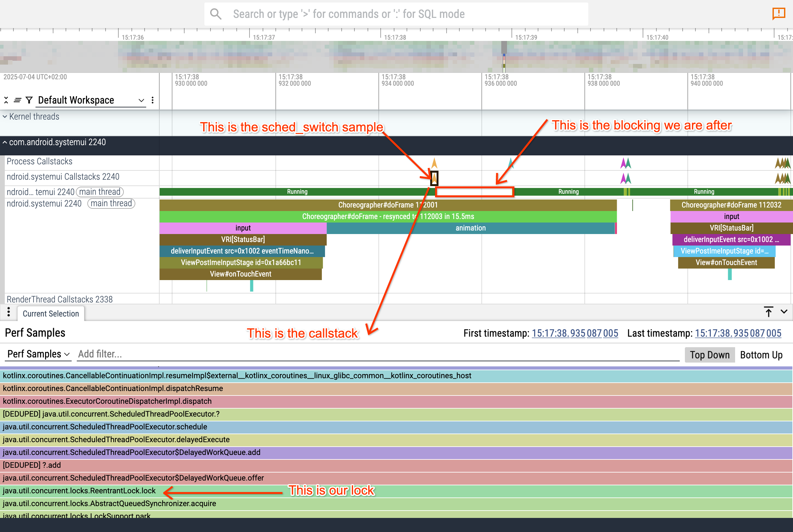This screenshot has width=793, height=532.
Task: Collapse the com.android.systemui 2240 process group
Action: tap(5, 142)
